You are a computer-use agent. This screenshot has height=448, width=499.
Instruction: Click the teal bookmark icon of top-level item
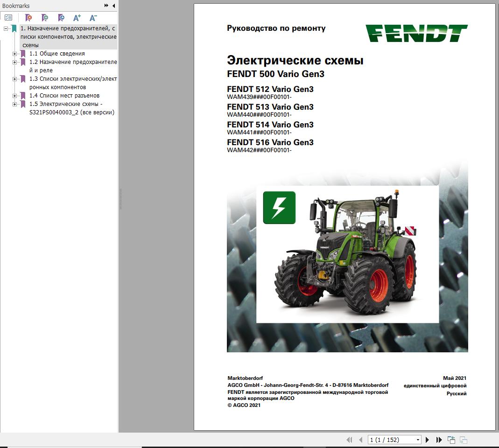point(14,28)
